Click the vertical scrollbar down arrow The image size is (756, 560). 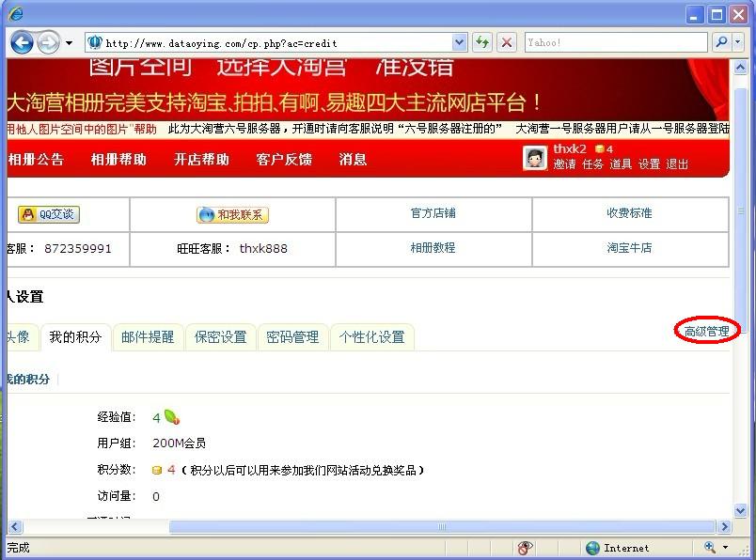(740, 510)
